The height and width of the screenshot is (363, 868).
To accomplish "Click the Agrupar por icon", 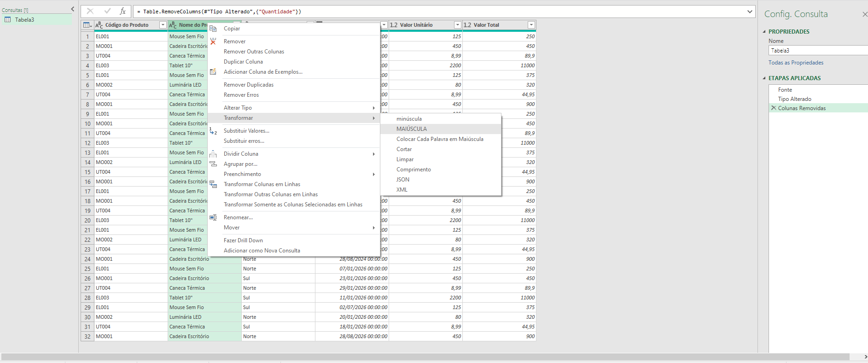I will click(213, 164).
